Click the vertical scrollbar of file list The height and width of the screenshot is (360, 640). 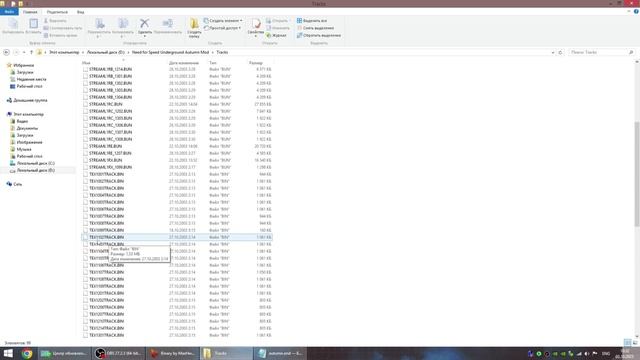point(637,174)
